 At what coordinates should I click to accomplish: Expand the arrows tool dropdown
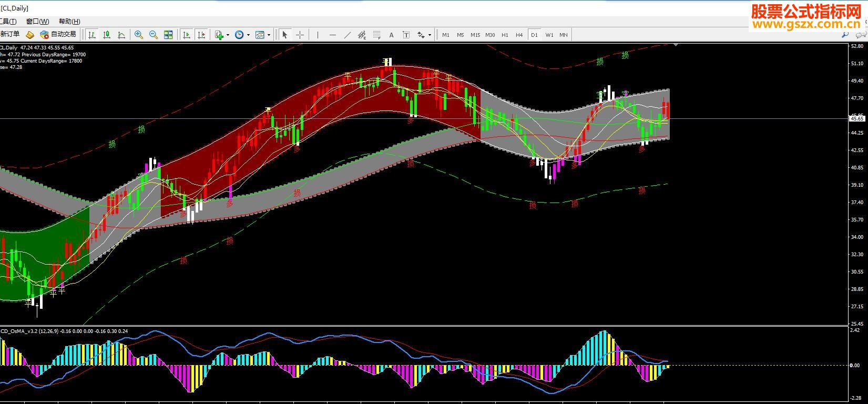coord(430,35)
